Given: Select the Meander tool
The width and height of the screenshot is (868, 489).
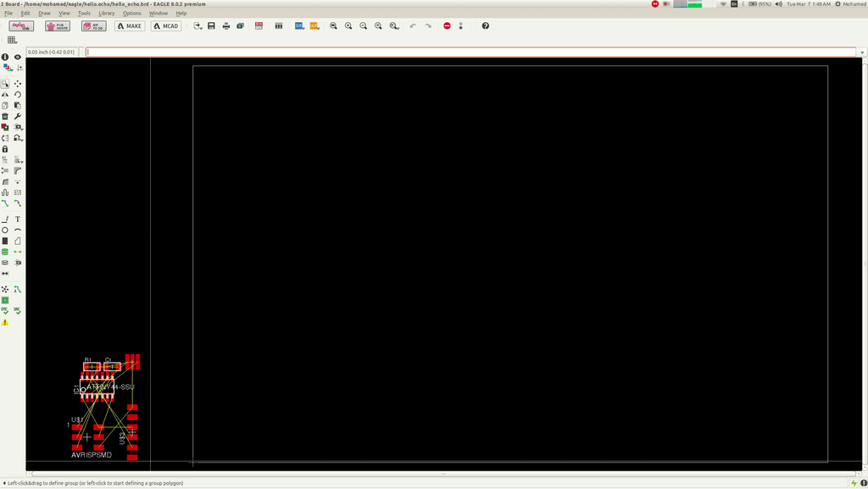Looking at the screenshot, I should pyautogui.click(x=5, y=192).
